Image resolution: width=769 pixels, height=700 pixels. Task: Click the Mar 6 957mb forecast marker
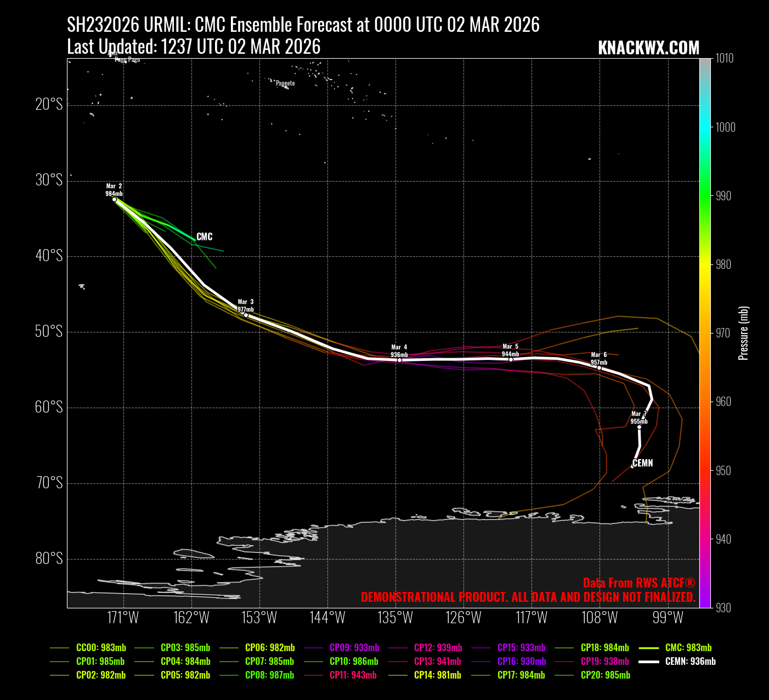[599, 368]
